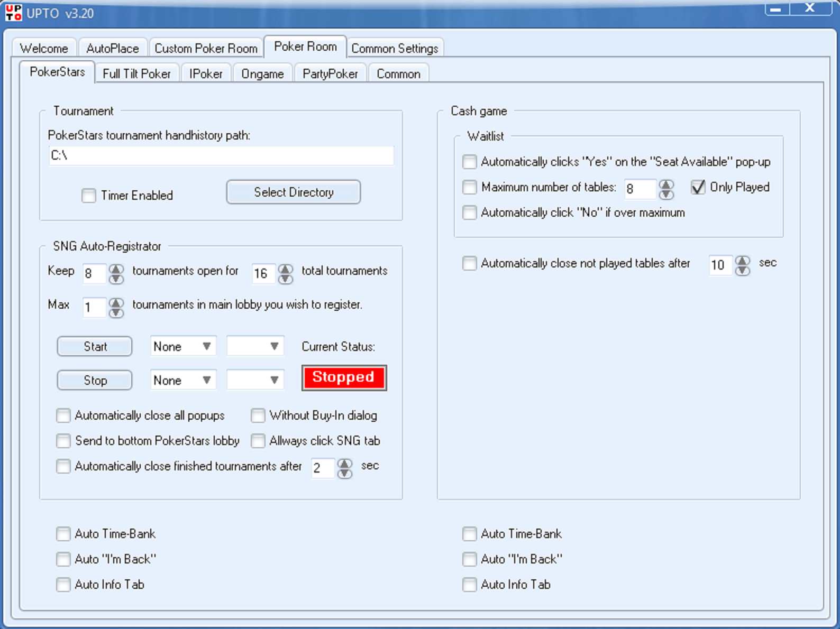Click the Select Directory button
840x629 pixels.
294,192
